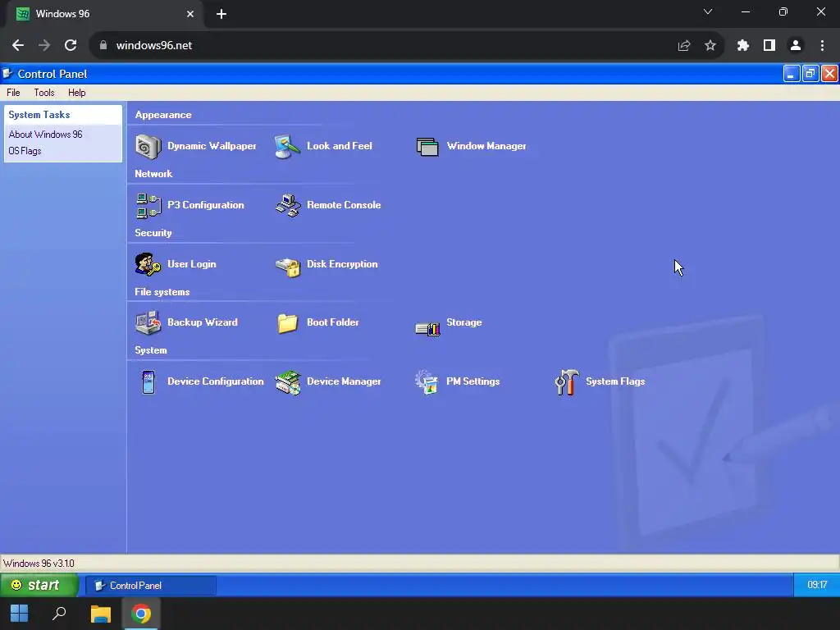Open the Device Configuration icon
Screen dimensions: 840x630
(x=148, y=382)
